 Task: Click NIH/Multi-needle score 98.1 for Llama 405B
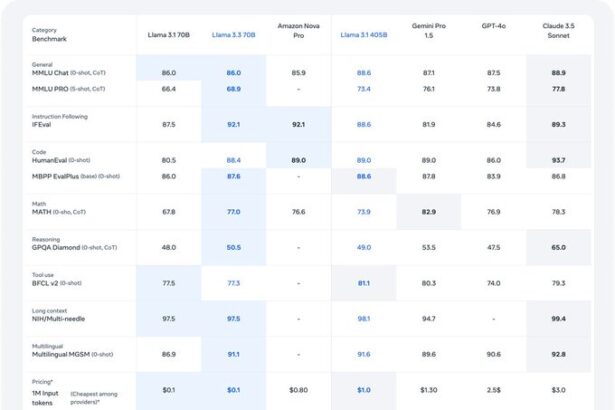(364, 319)
